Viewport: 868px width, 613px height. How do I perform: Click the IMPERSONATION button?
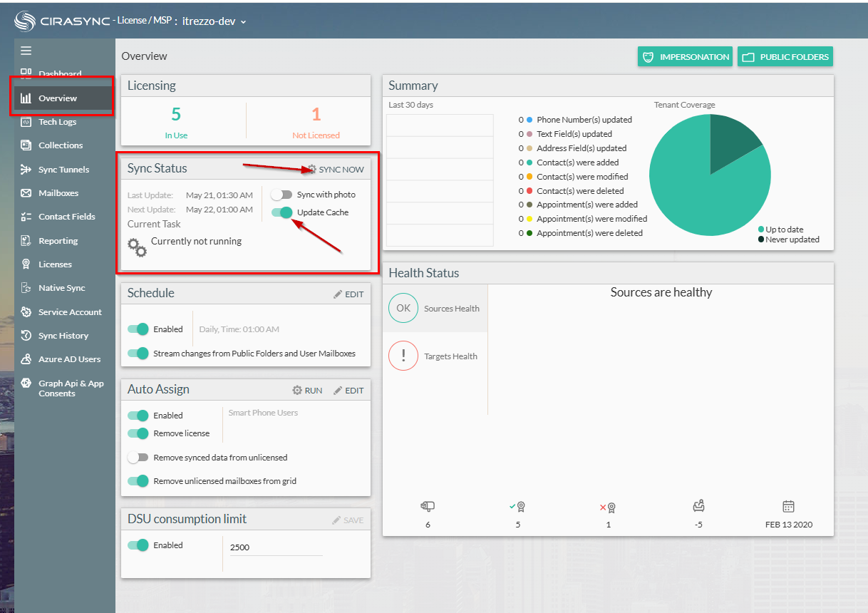click(x=686, y=57)
